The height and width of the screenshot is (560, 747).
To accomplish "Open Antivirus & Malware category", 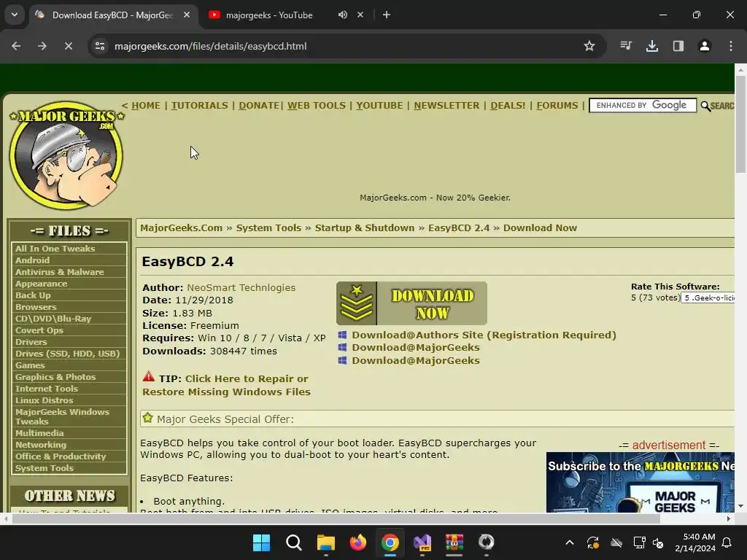I will (60, 272).
